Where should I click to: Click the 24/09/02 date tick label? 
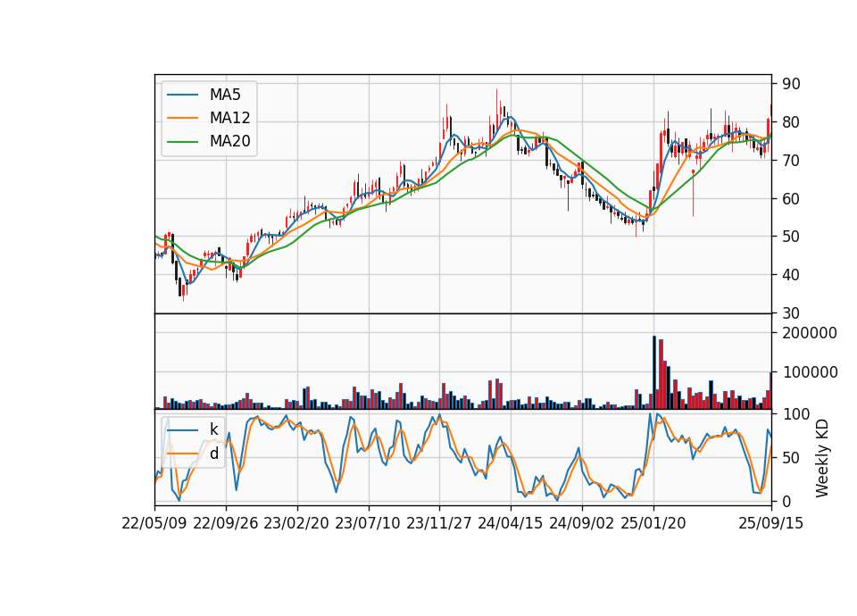click(581, 523)
